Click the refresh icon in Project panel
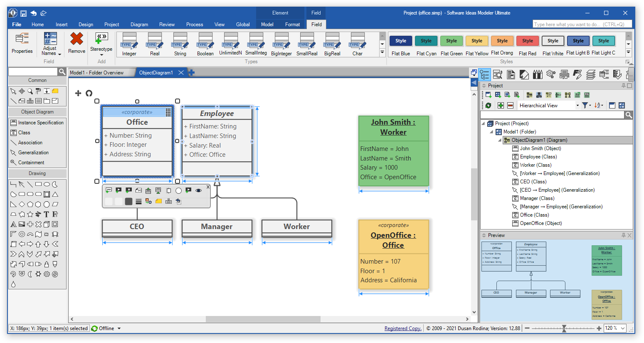Image resolution: width=644 pixels, height=343 pixels. pos(489,106)
